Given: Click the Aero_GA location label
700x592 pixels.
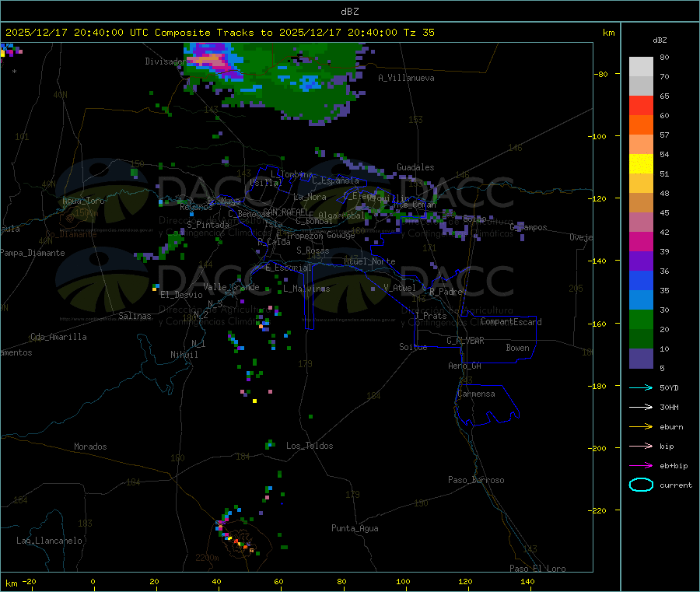Looking at the screenshot, I should point(464,366).
